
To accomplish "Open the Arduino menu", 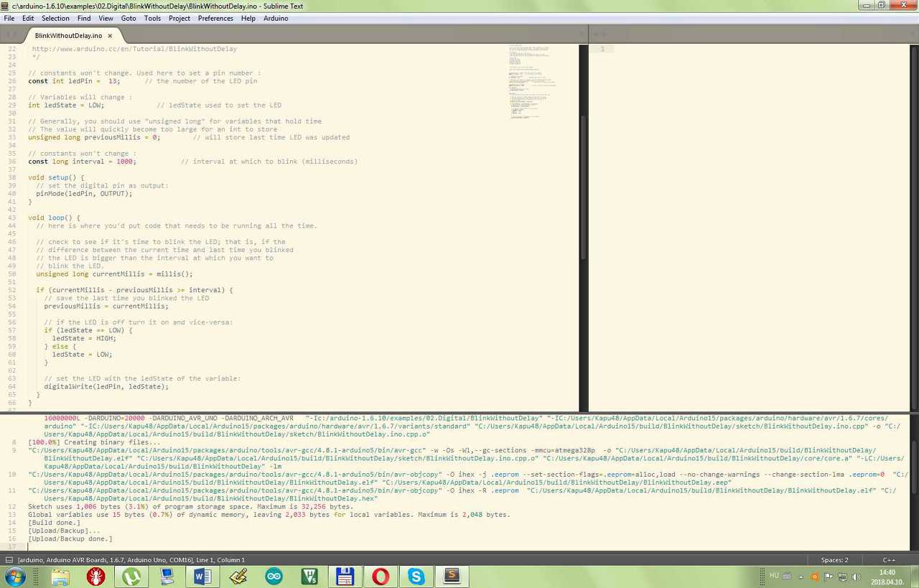I will (x=276, y=18).
